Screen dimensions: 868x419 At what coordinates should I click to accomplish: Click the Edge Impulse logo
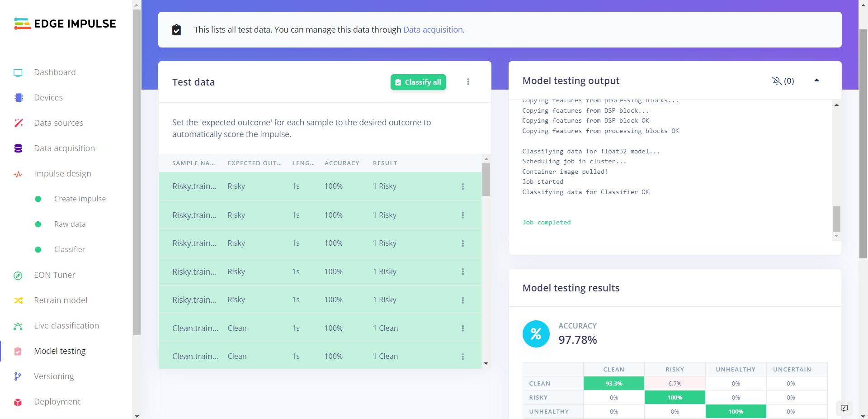pyautogui.click(x=65, y=24)
